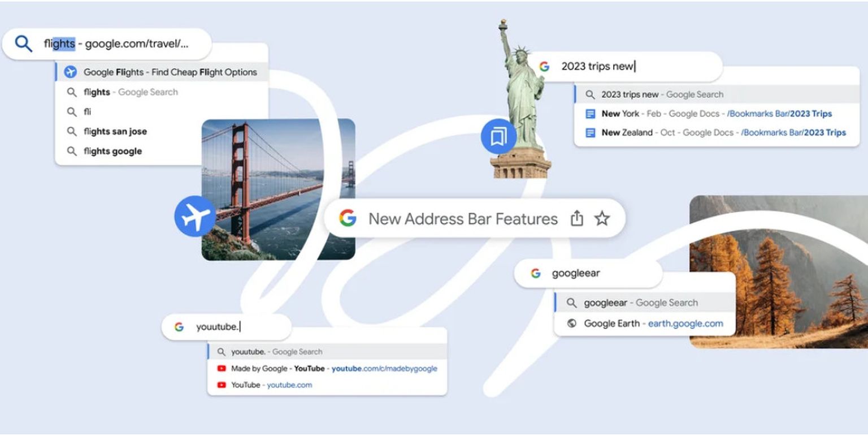The height and width of the screenshot is (436, 868).
Task: Click YouTube icon beside 'YouTube - youtube.com'
Action: (x=222, y=385)
